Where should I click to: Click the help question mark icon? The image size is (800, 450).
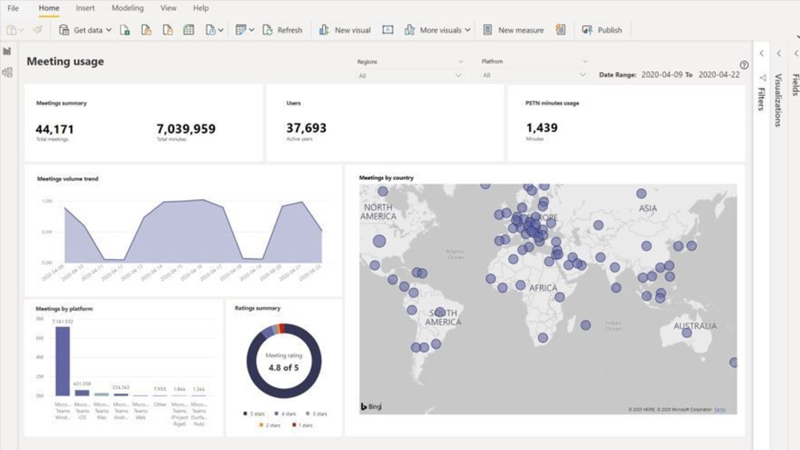pyautogui.click(x=744, y=65)
